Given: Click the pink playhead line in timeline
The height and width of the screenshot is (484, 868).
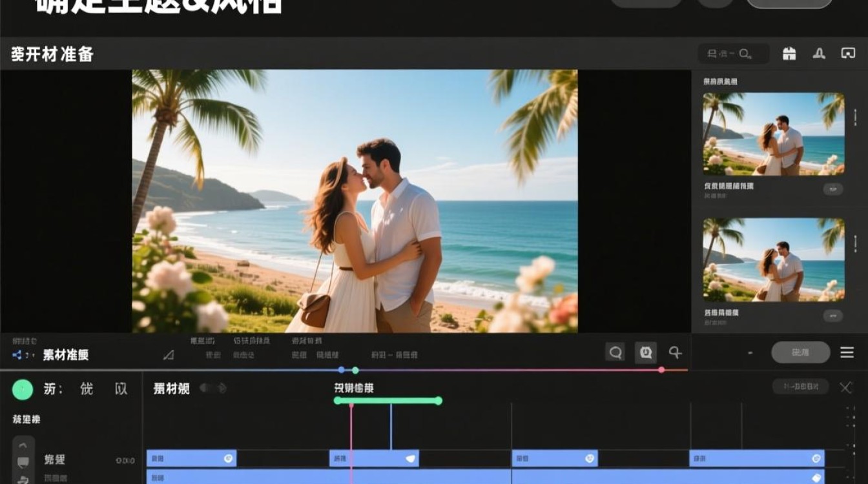Looking at the screenshot, I should tap(351, 443).
